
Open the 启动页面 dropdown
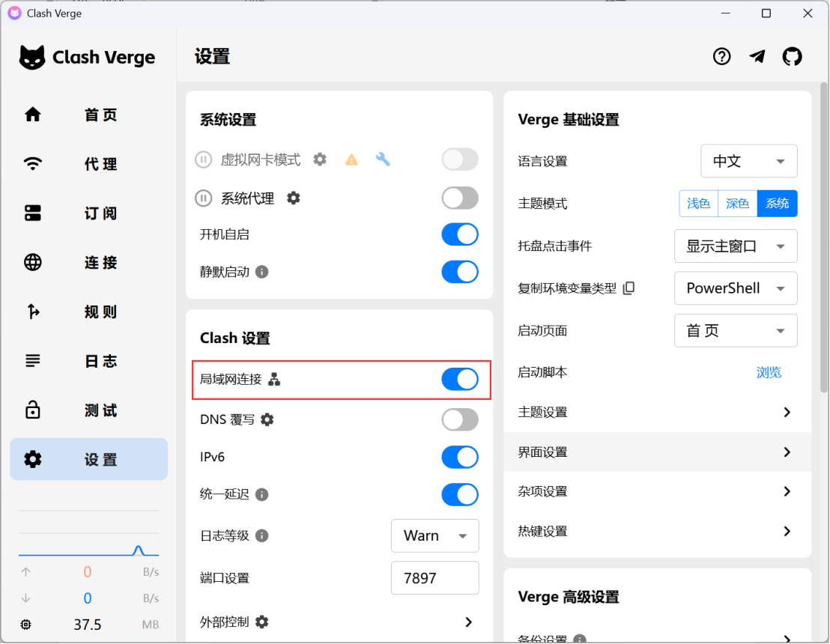pyautogui.click(x=736, y=331)
